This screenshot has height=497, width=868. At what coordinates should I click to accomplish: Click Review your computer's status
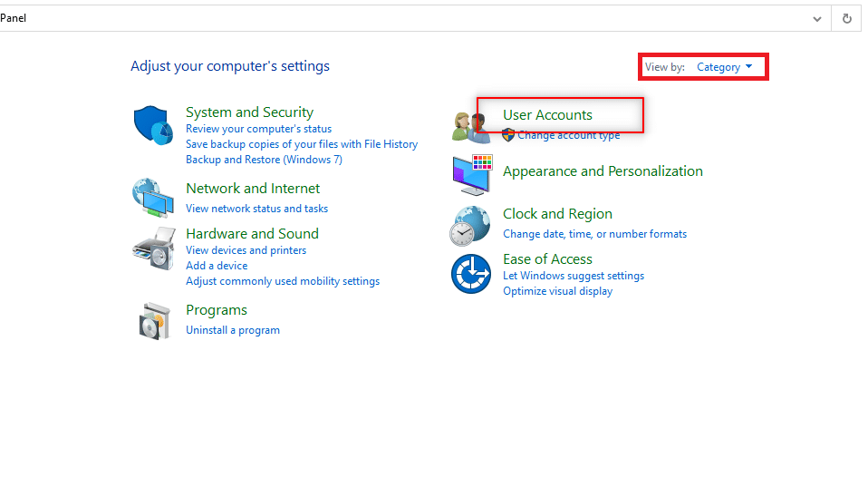(x=258, y=129)
